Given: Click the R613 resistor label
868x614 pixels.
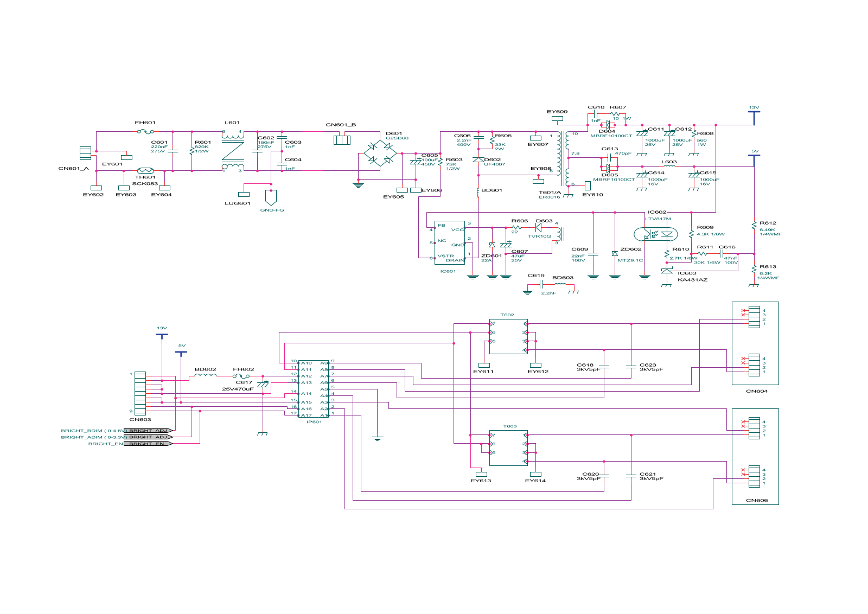Looking at the screenshot, I should click(x=768, y=266).
